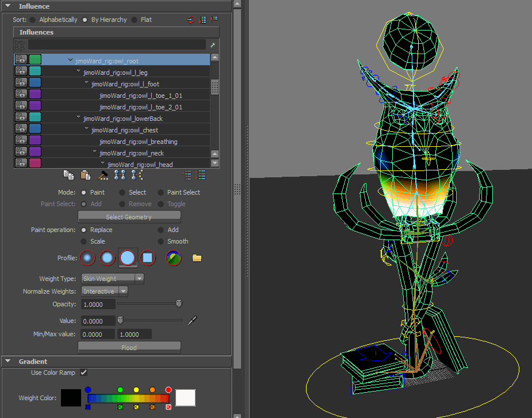Toggle lock on the owl_root influence
Viewport: 532px width, 418px height.
click(21, 60)
